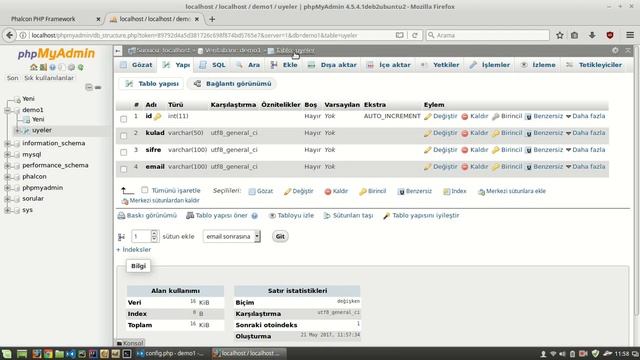This screenshot has width=640, height=360.
Task: Click the taskbar show desktop icon
Action: pos(22,353)
